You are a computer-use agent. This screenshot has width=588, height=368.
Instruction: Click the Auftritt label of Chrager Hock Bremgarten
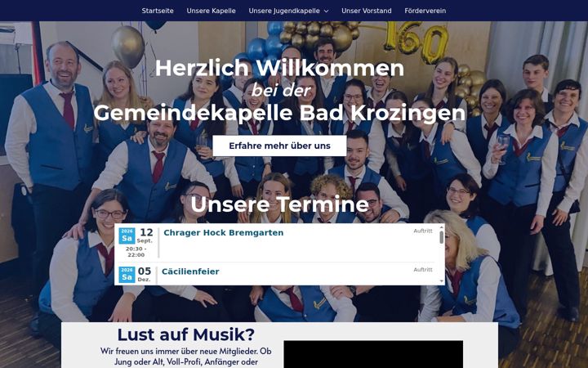point(423,231)
